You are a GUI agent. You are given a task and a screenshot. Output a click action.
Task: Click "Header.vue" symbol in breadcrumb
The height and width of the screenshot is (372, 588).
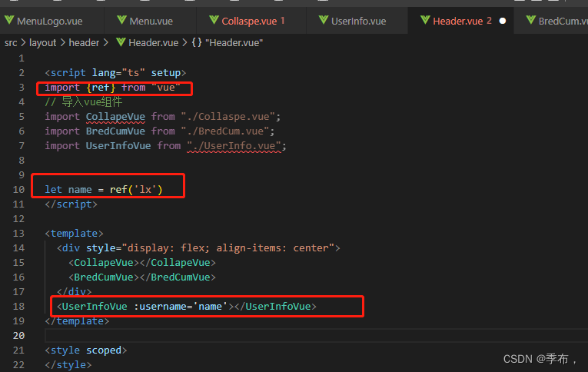tap(234, 43)
